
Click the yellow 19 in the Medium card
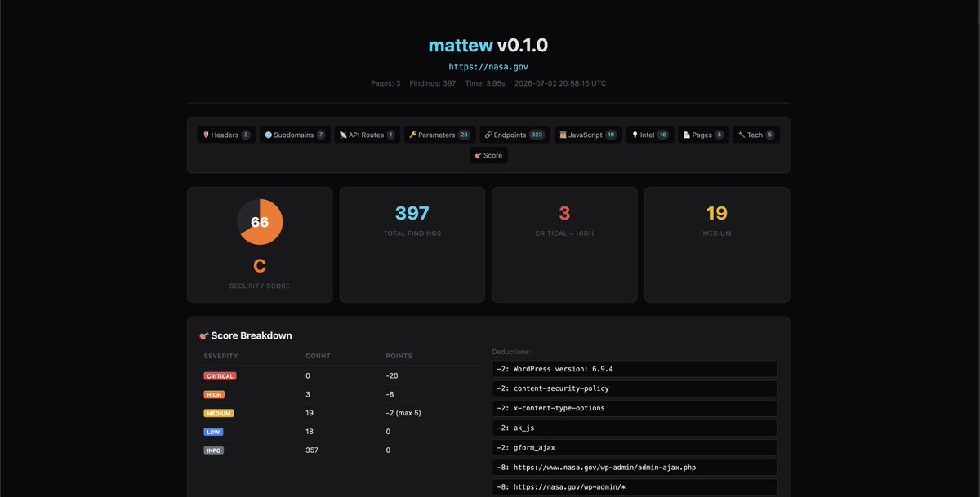click(x=717, y=214)
